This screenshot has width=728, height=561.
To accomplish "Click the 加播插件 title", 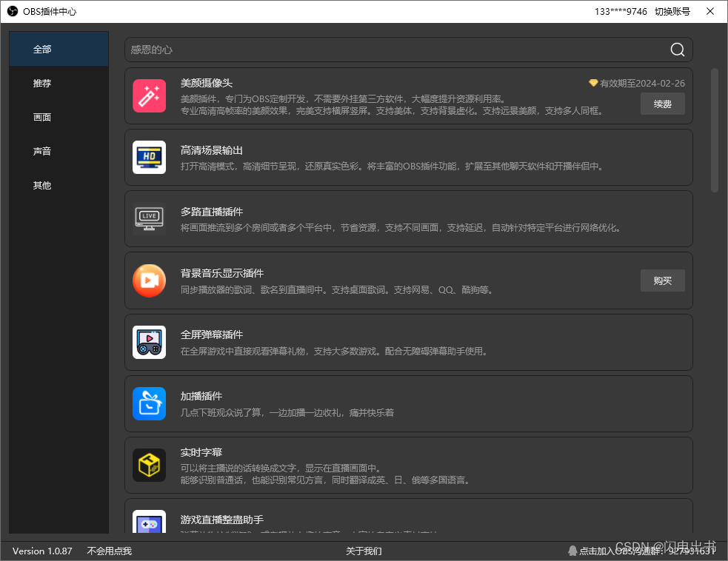I will (201, 396).
